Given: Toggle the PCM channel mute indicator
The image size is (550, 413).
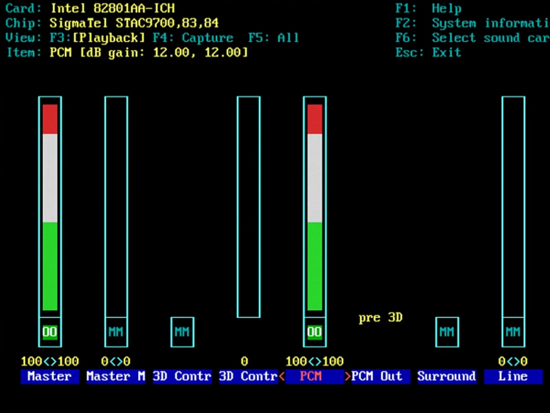Looking at the screenshot, I should pyautogui.click(x=315, y=332).
